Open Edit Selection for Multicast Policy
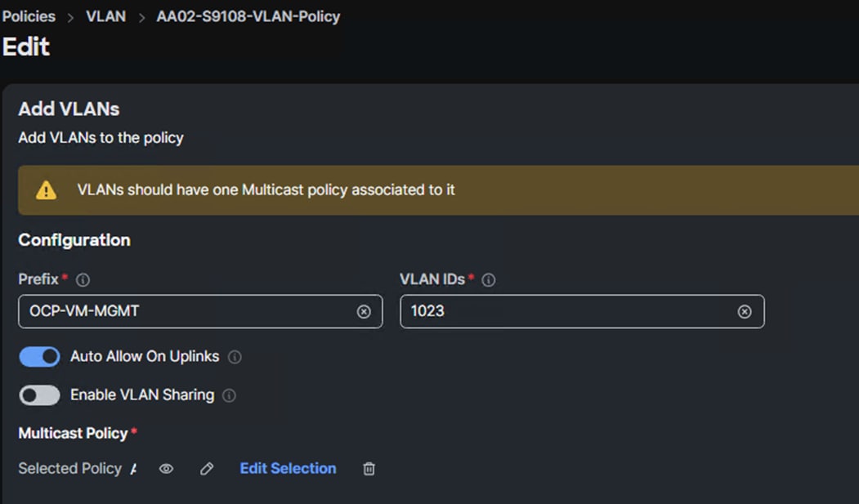The image size is (859, 504). click(287, 468)
